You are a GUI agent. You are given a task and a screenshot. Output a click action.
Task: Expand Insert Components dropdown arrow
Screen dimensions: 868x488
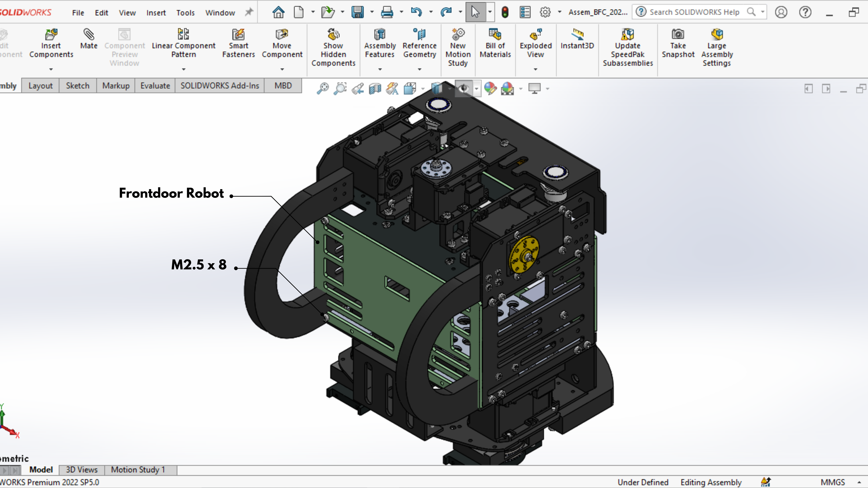(51, 69)
